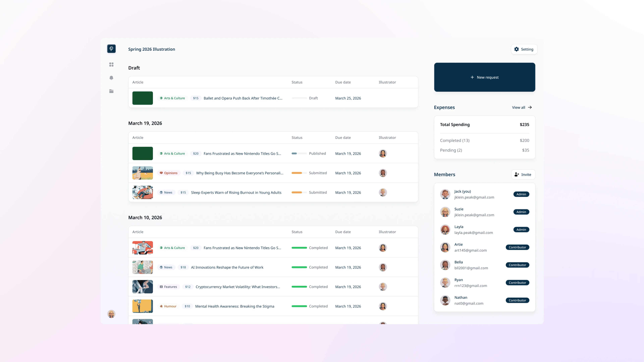Click the New request button
This screenshot has width=644, height=362.
485,77
